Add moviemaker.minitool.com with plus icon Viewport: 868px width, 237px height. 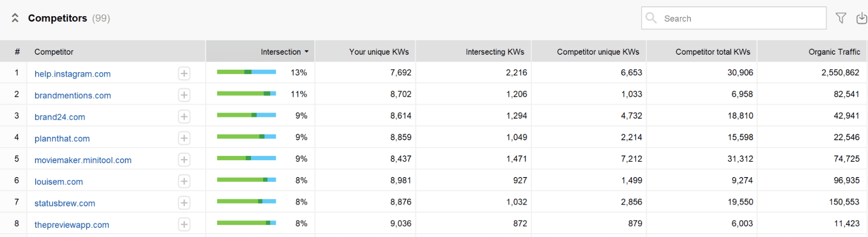click(x=184, y=160)
